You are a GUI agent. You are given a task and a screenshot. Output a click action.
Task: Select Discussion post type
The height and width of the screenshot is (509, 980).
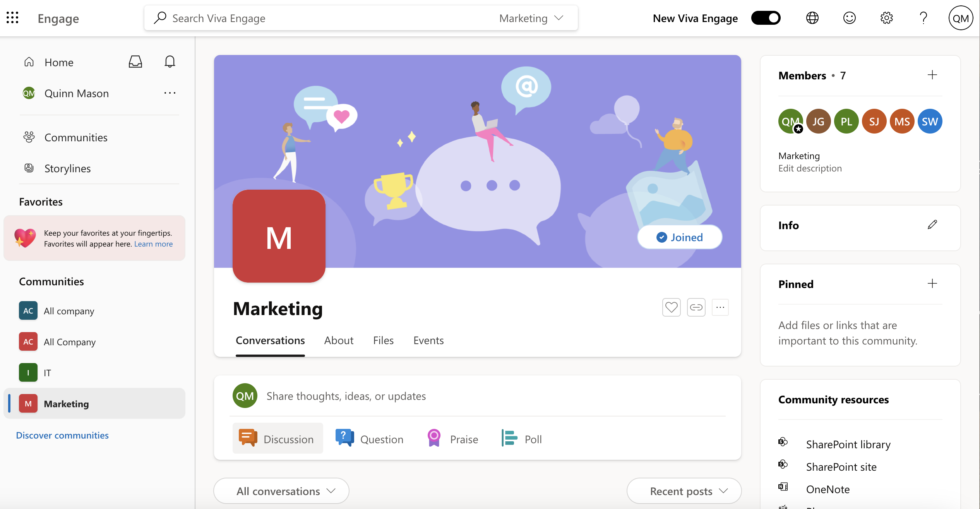[x=278, y=439]
